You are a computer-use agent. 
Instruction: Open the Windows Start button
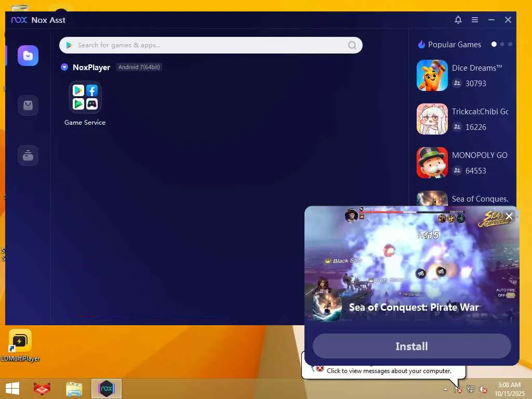pos(12,389)
